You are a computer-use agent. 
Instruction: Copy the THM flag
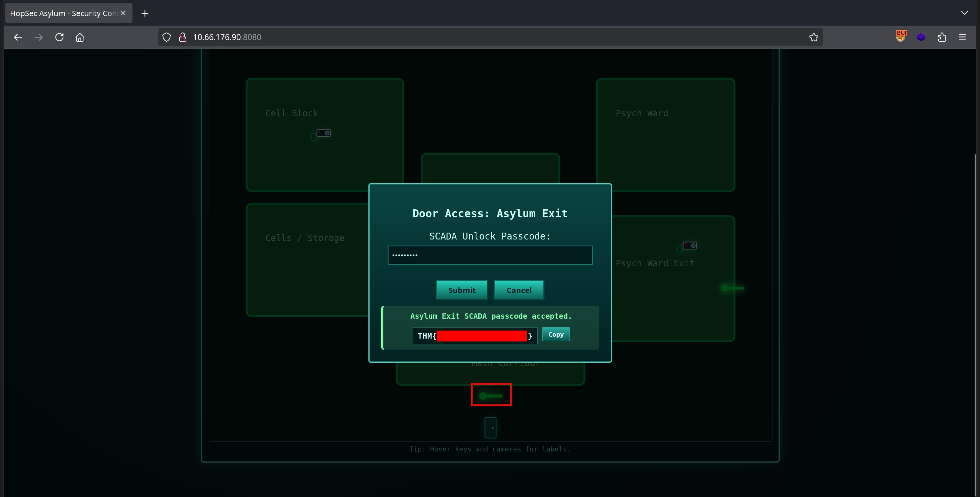(x=556, y=334)
